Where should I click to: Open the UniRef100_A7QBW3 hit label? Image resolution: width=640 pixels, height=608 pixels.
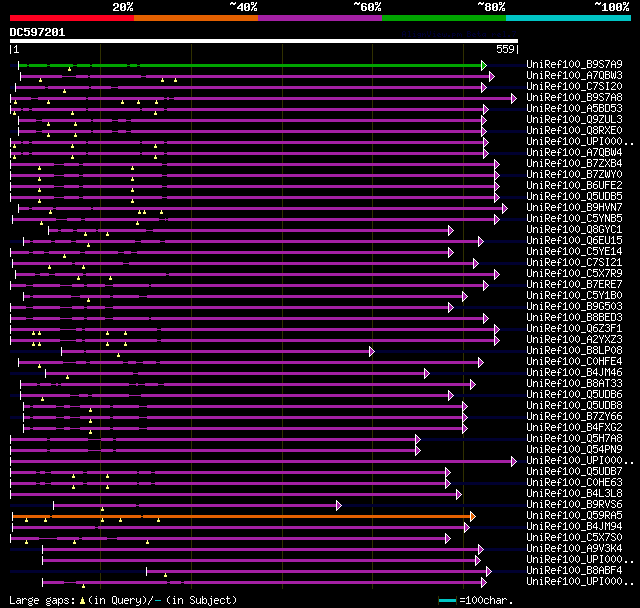pos(574,75)
